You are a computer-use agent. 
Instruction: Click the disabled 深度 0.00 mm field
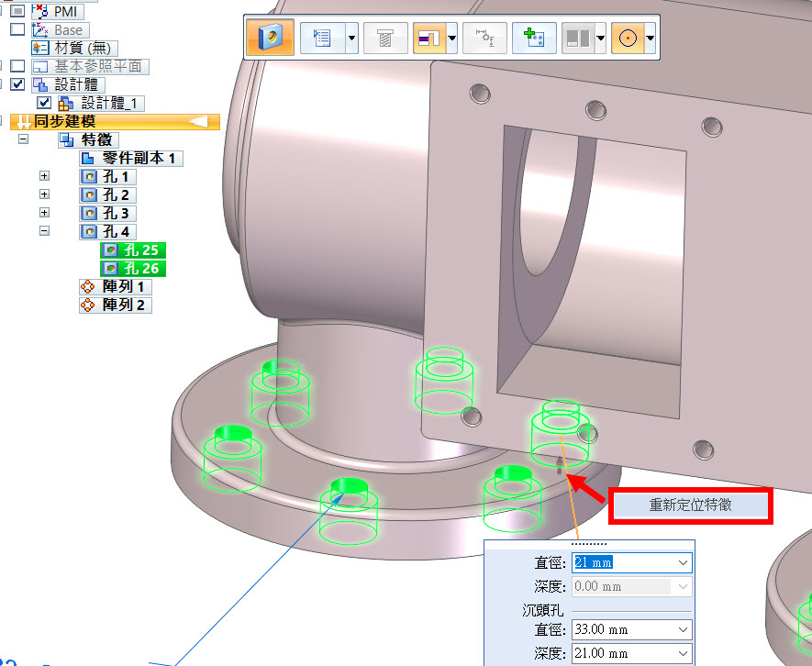[x=631, y=587]
